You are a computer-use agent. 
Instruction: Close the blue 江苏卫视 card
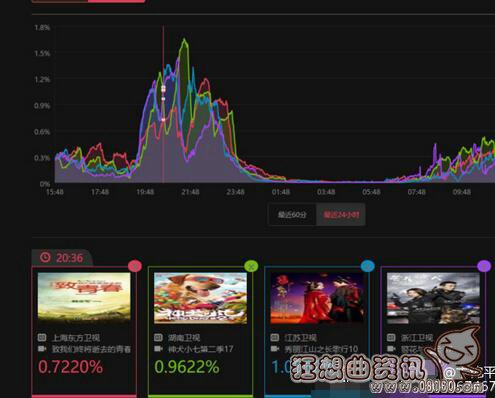click(x=367, y=266)
